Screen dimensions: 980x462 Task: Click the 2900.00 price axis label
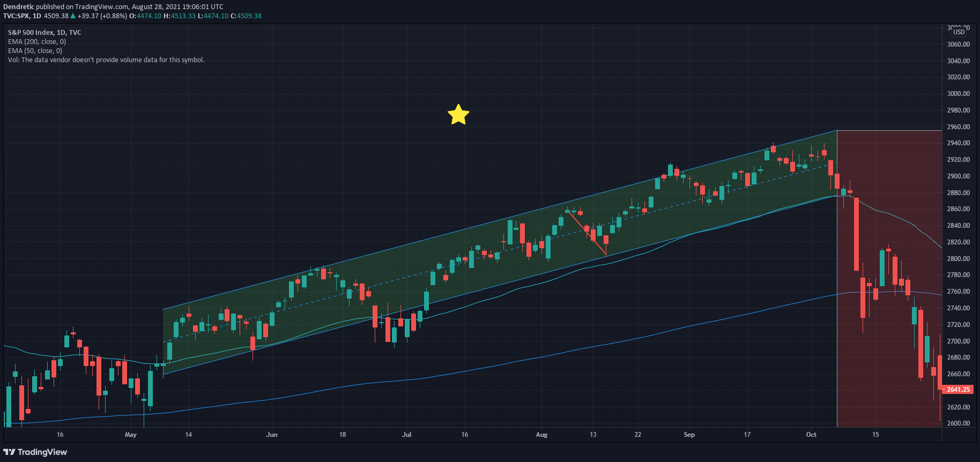[x=958, y=176]
